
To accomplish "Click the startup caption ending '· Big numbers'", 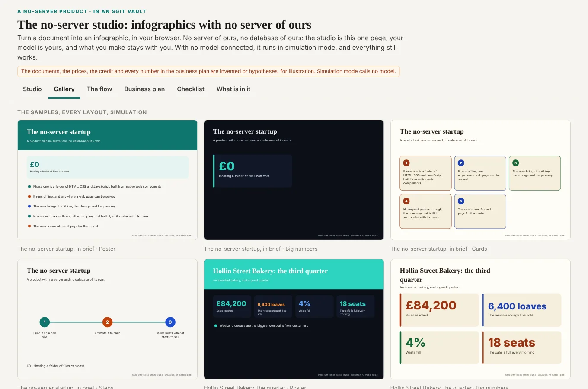I will pos(261,249).
